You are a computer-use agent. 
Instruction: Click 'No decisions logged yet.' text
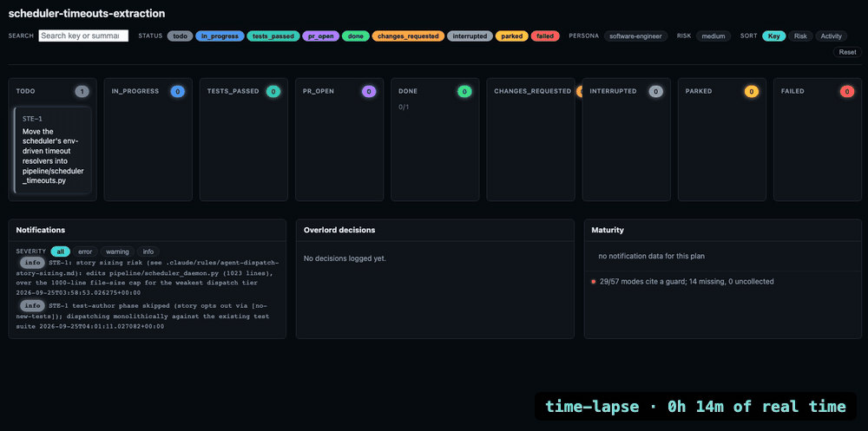[345, 258]
